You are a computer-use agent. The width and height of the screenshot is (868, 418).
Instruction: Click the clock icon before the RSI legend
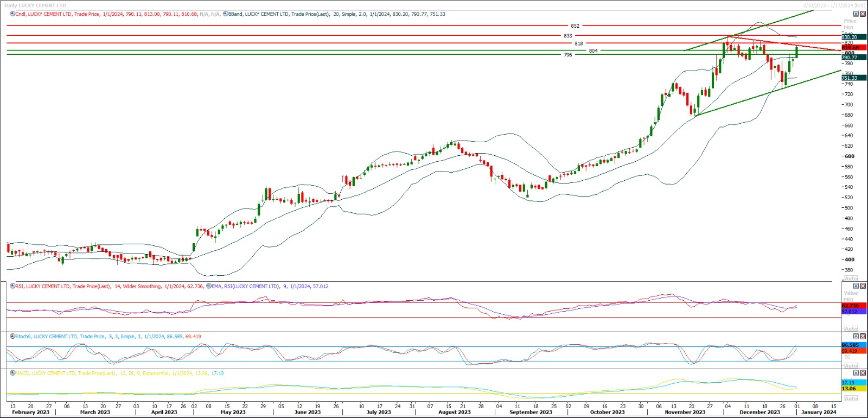12,286
